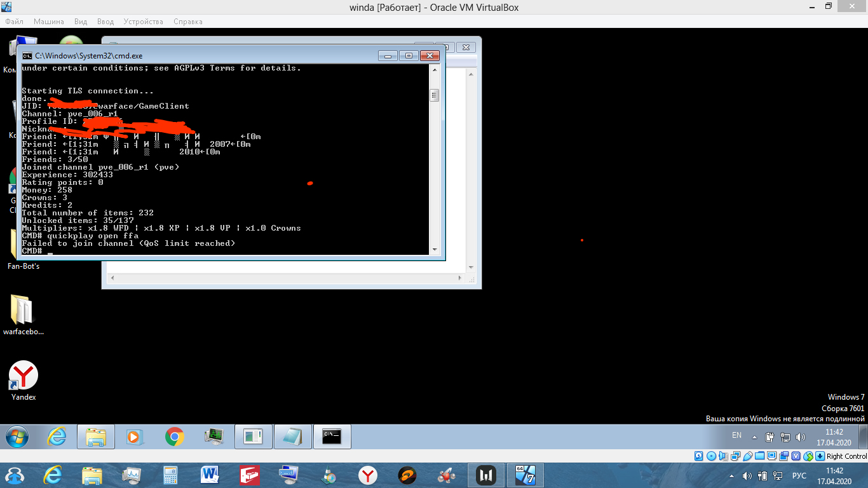The image size is (868, 488).
Task: Click the host taskbar Start button
Action: (x=14, y=475)
